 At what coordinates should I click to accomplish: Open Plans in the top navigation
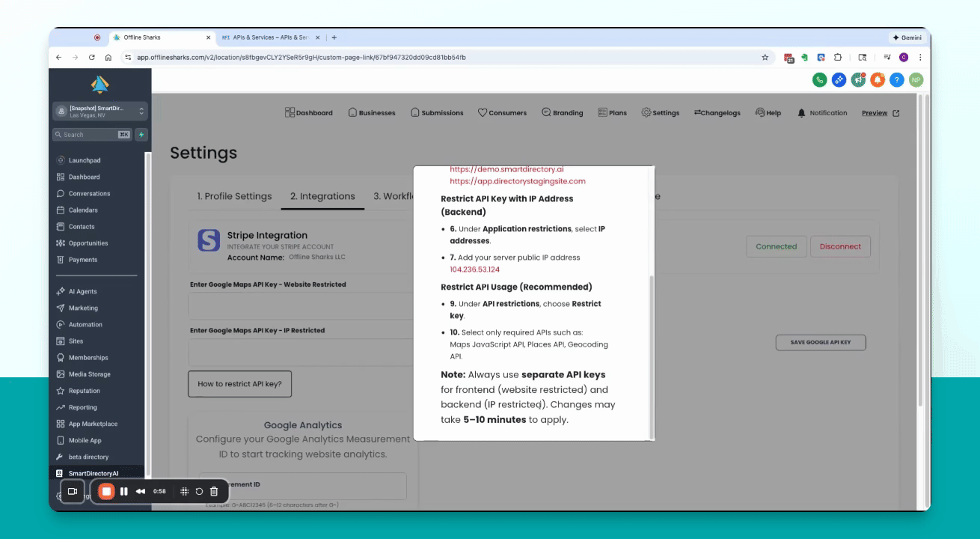(612, 112)
